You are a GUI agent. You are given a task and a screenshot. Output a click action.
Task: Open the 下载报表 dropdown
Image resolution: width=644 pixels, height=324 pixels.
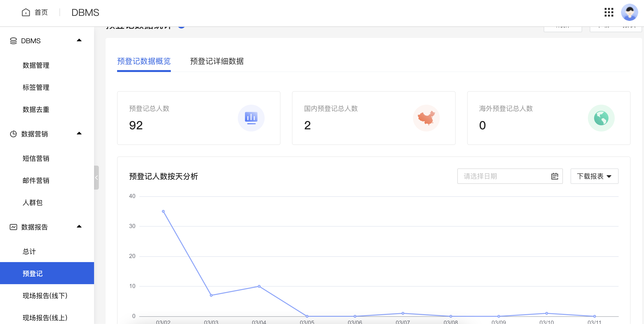coord(594,176)
